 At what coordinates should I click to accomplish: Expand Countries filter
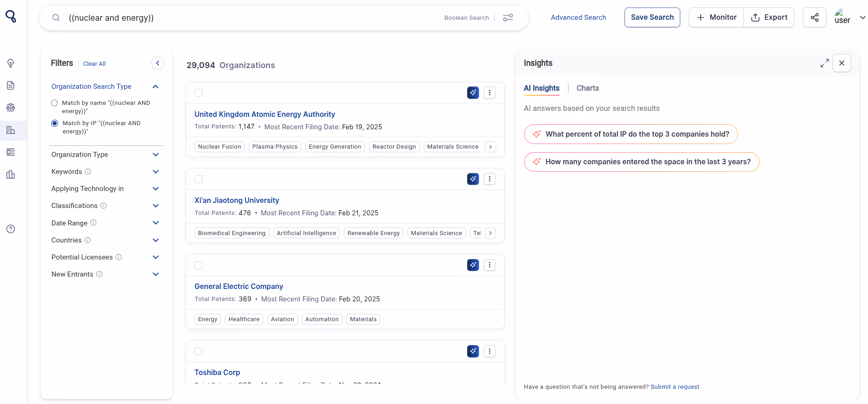(155, 240)
